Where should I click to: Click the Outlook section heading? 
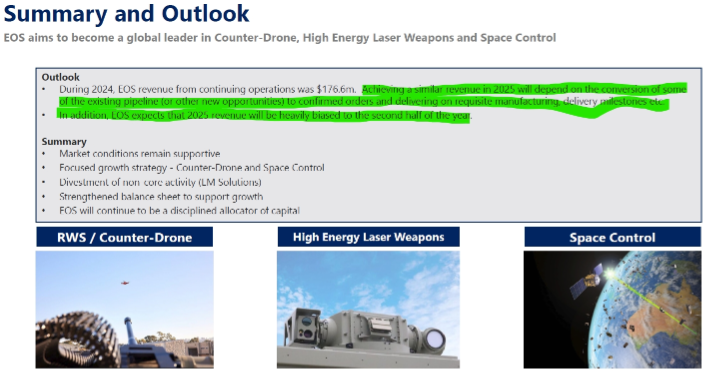pos(60,77)
